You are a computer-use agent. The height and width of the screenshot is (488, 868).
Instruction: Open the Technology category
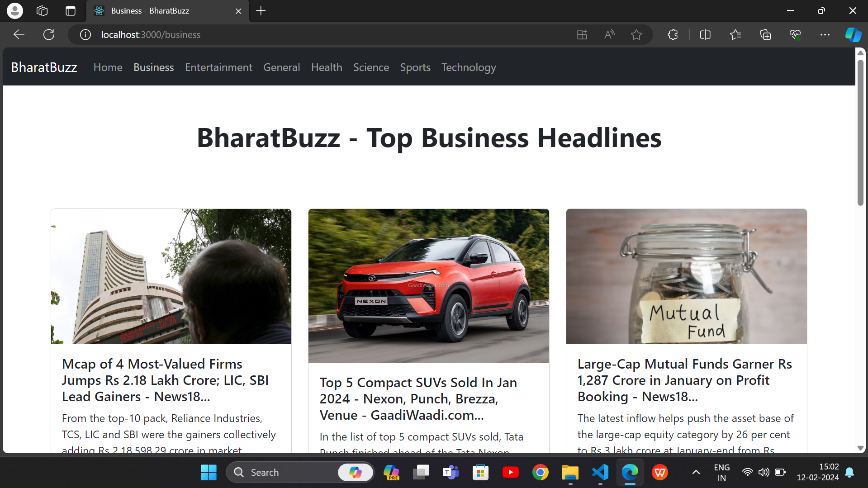click(469, 67)
